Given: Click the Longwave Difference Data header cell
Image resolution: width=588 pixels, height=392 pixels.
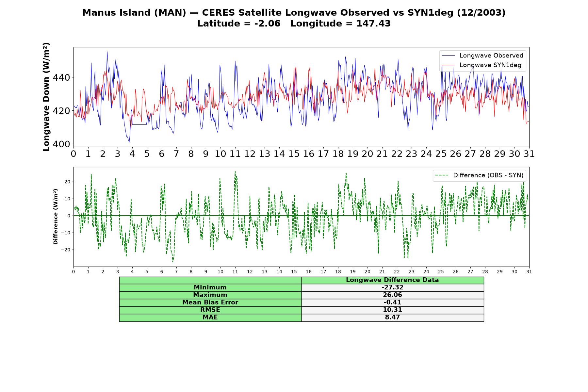Looking at the screenshot, I should click(x=393, y=280).
